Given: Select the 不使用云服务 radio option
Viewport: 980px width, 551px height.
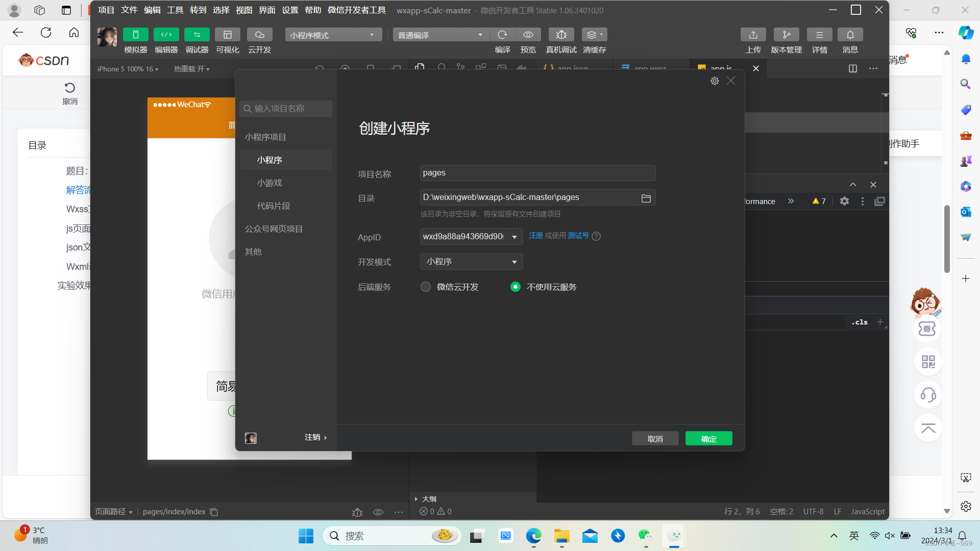Looking at the screenshot, I should [x=516, y=287].
